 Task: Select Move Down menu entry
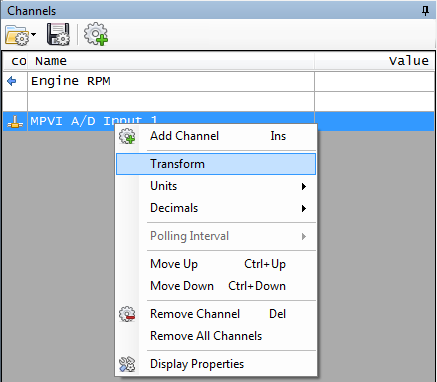click(216, 286)
